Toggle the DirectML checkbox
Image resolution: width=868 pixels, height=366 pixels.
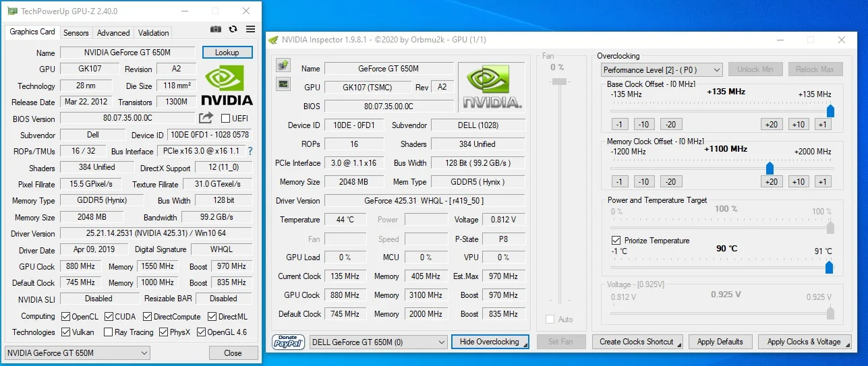point(212,316)
